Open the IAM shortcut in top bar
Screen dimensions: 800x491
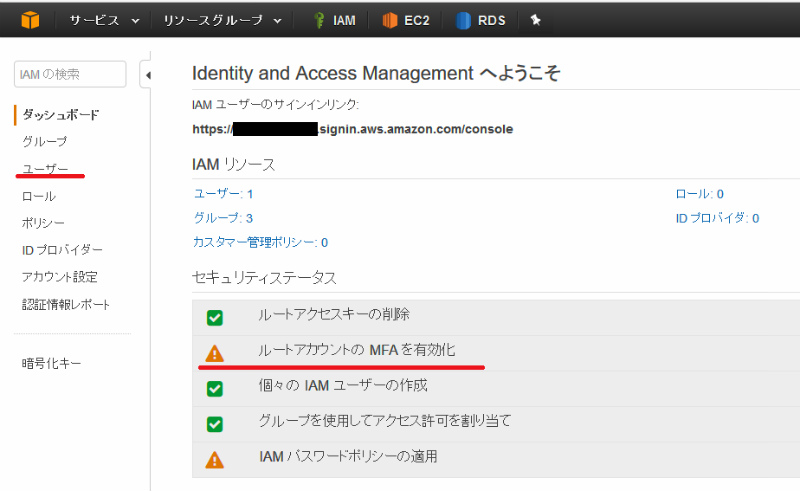[x=333, y=20]
